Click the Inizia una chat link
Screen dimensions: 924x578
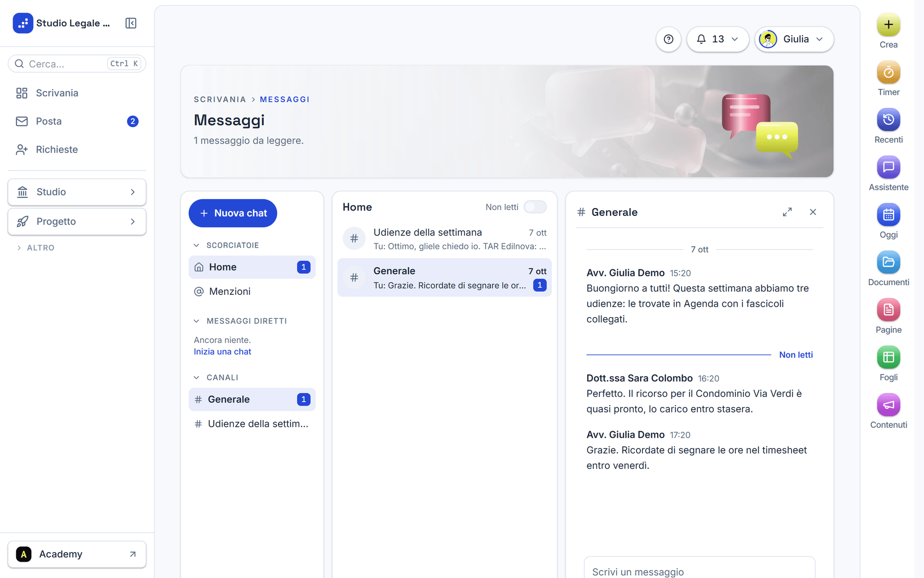click(222, 352)
